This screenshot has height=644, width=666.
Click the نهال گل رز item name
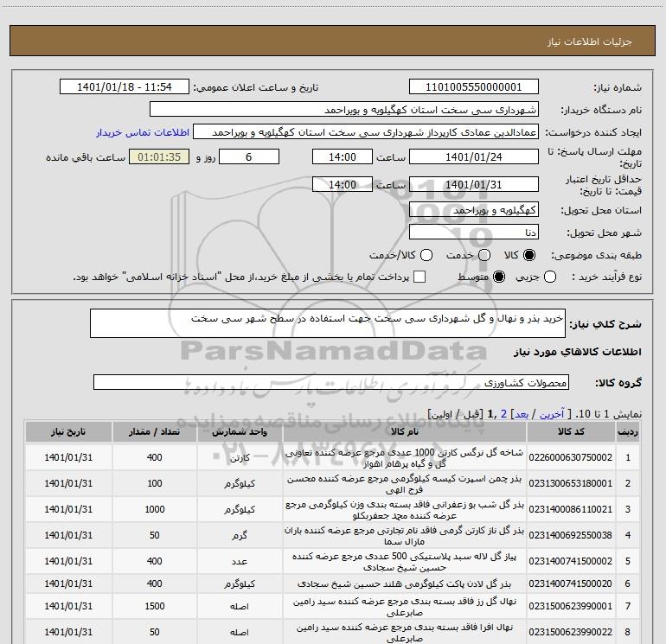(x=405, y=607)
